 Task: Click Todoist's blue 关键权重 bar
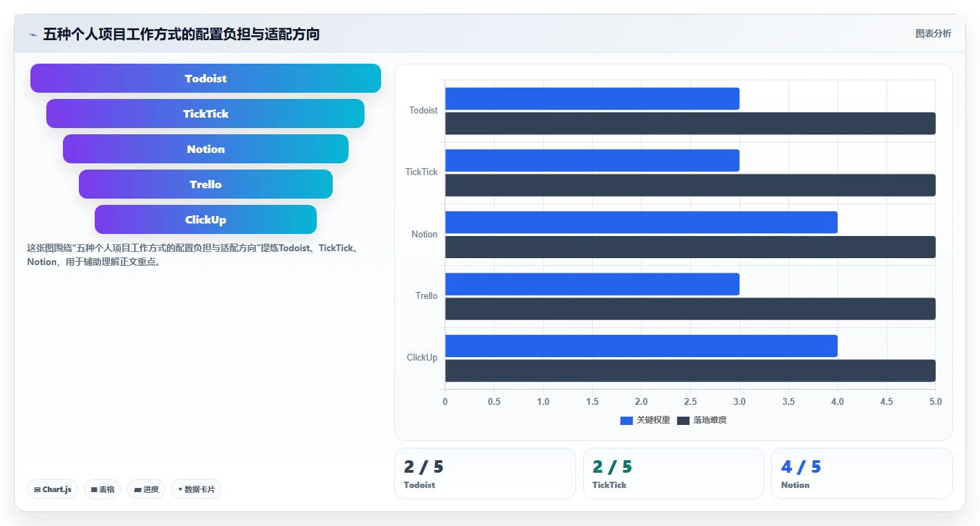tap(592, 98)
